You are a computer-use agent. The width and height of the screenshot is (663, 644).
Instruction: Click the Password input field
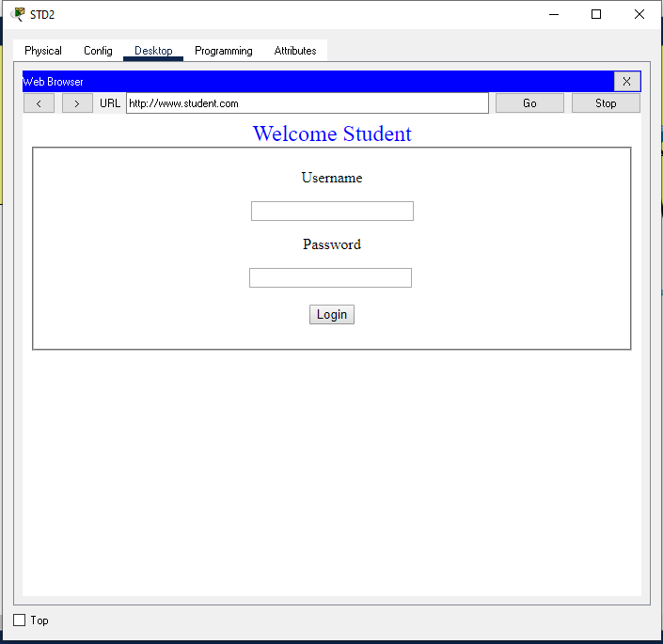[x=330, y=277]
